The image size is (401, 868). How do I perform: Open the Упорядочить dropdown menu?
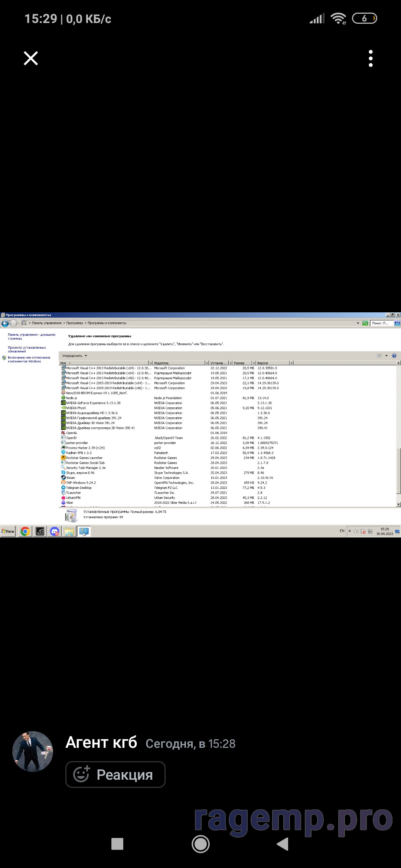click(75, 356)
